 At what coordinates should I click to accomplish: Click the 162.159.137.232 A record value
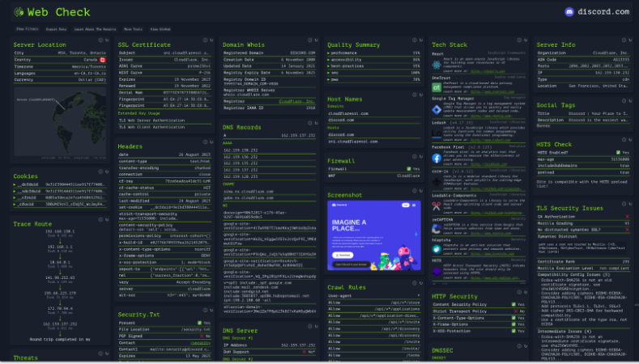click(x=298, y=136)
